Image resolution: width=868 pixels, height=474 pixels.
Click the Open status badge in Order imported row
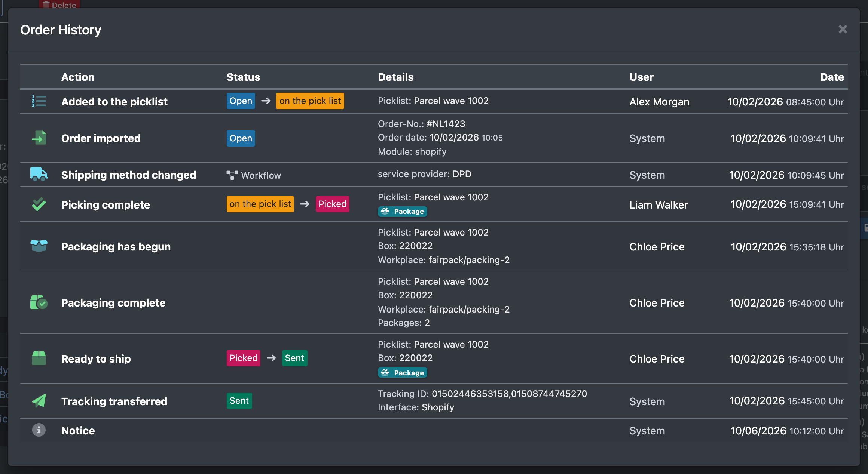[241, 138]
